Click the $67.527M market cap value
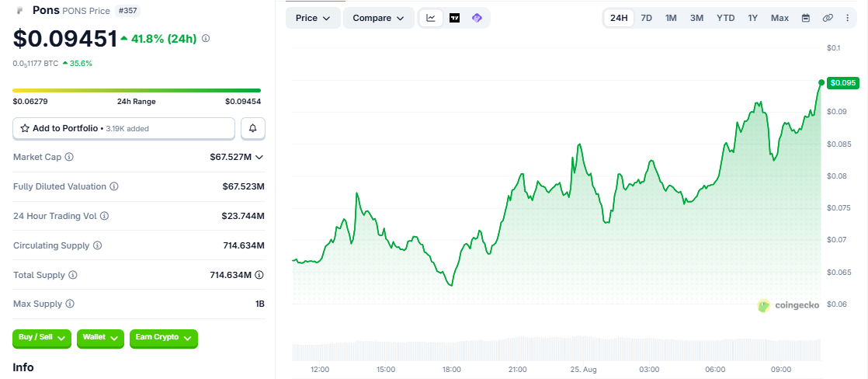This screenshot has width=868, height=379. tap(231, 157)
